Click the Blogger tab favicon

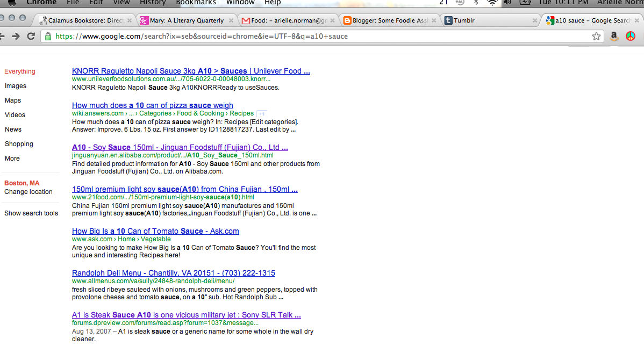click(347, 20)
